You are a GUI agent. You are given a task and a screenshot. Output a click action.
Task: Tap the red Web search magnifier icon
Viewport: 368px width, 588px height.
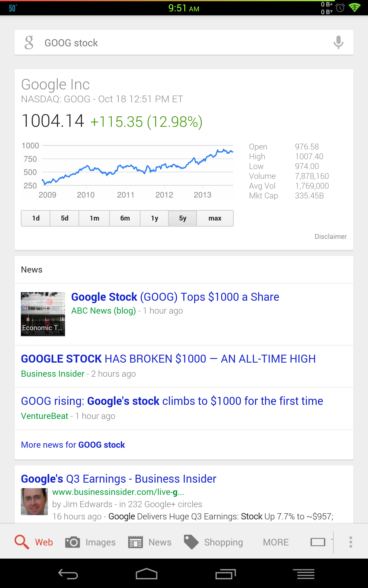pos(22,542)
